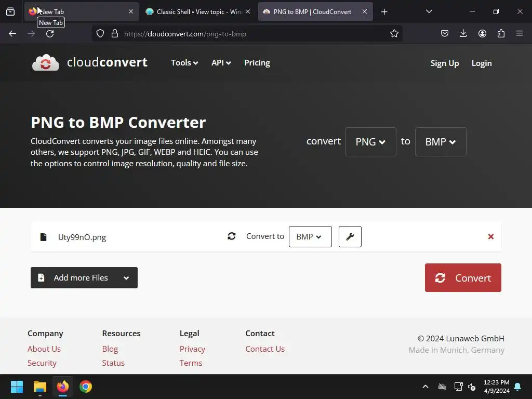Click Add more Files button
This screenshot has width=532, height=399.
84,278
